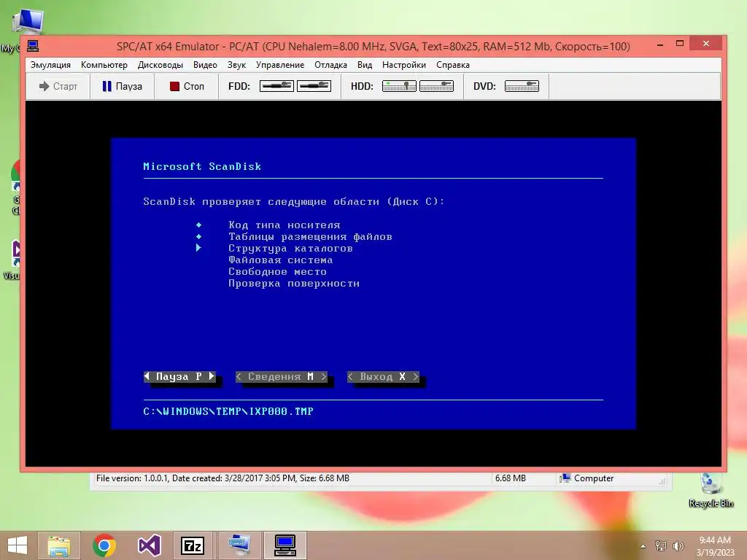Click the Старт toolbar button

[58, 86]
